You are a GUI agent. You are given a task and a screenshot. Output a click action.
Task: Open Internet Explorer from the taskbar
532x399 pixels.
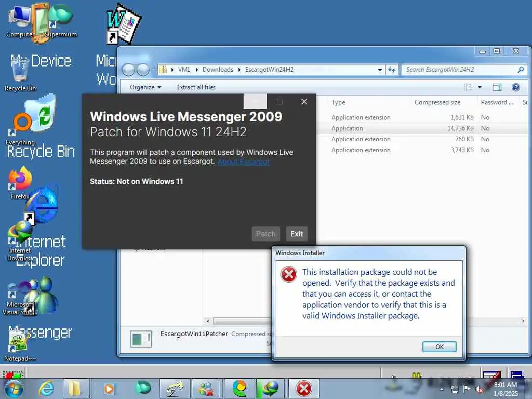tap(46, 389)
